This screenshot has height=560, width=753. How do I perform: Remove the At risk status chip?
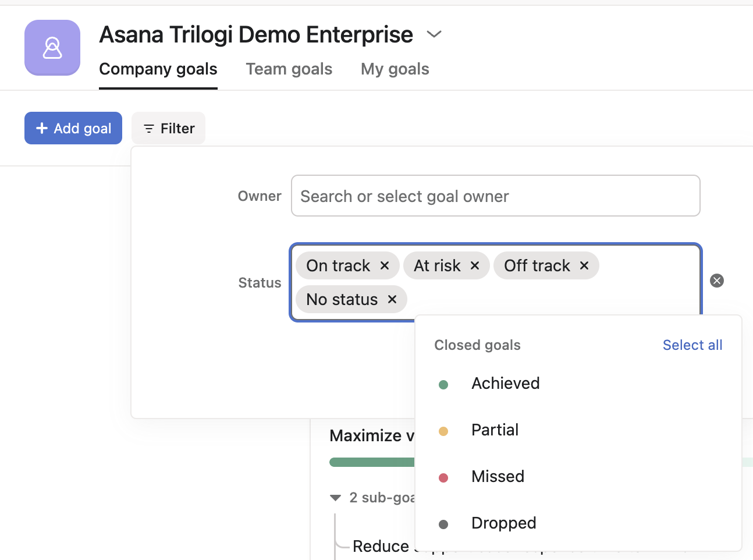475,265
